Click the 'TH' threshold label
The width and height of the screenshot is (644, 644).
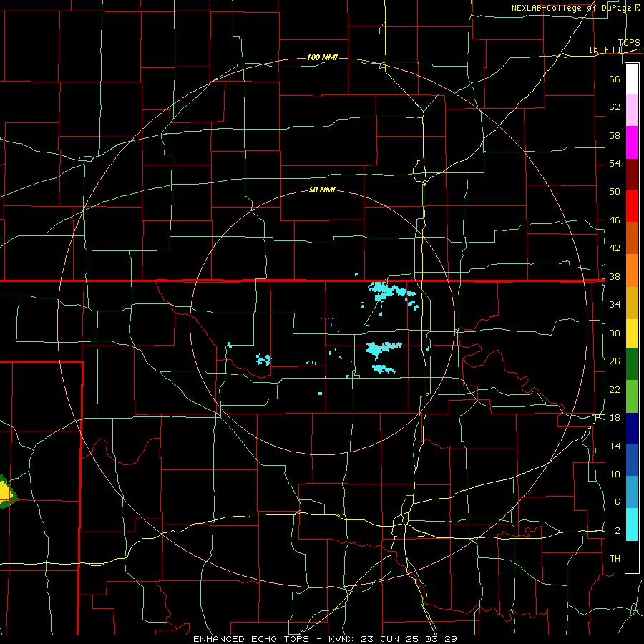coord(615,559)
